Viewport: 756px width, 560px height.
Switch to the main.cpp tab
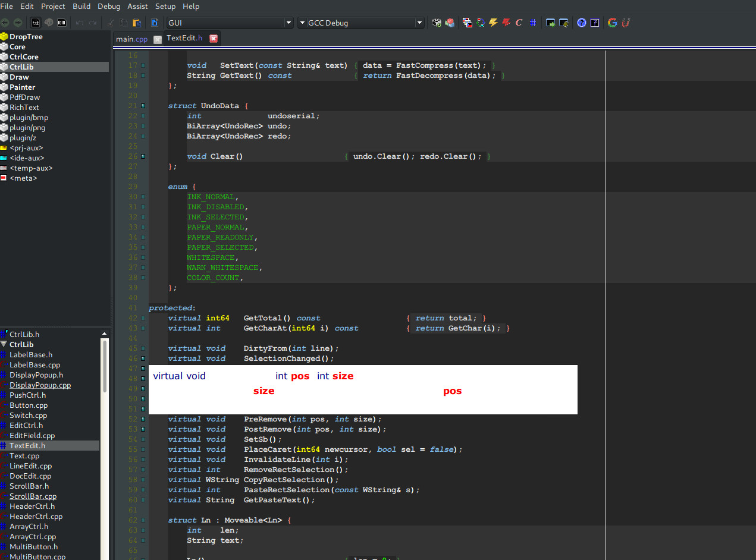tap(131, 39)
